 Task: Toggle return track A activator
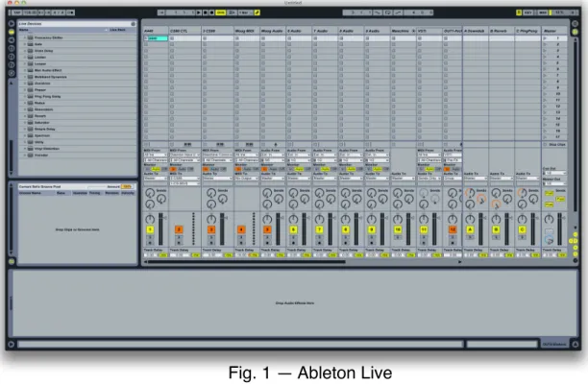point(470,229)
